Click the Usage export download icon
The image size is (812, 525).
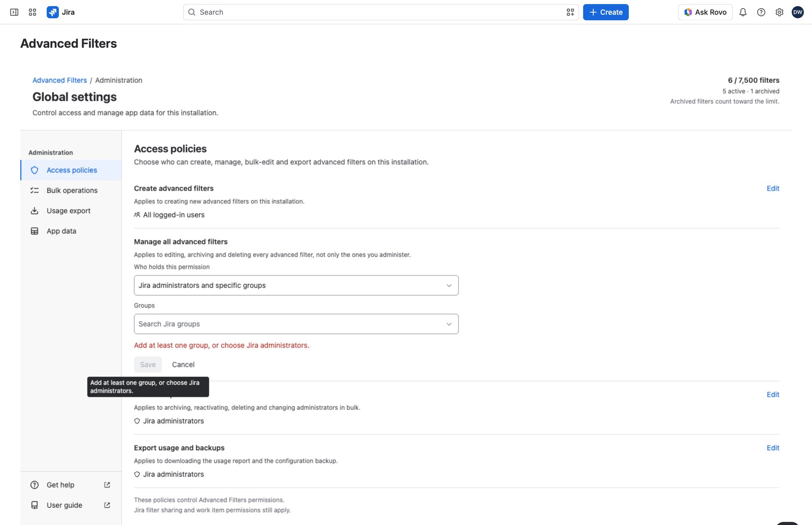click(x=35, y=211)
